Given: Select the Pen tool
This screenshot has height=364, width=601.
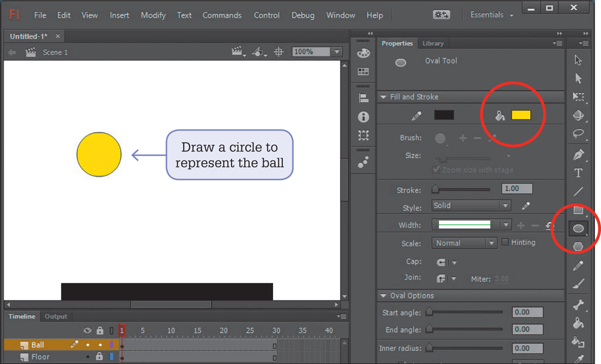Looking at the screenshot, I should pos(578,155).
